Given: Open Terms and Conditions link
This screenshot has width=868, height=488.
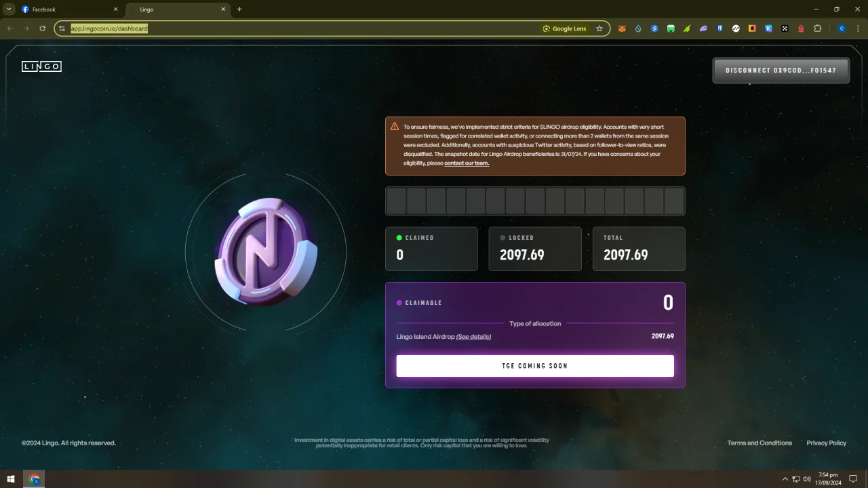Looking at the screenshot, I should tap(759, 443).
